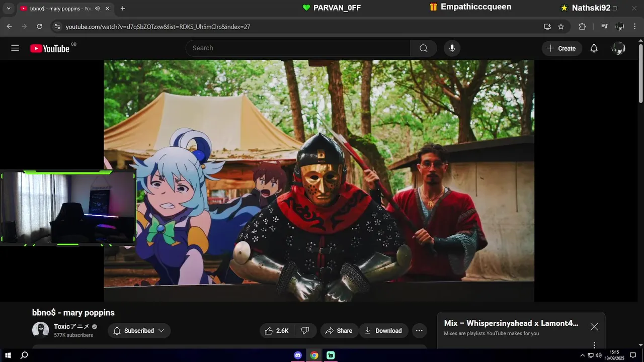Open the green streaming app taskbar icon
The width and height of the screenshot is (644, 362).
click(331, 355)
